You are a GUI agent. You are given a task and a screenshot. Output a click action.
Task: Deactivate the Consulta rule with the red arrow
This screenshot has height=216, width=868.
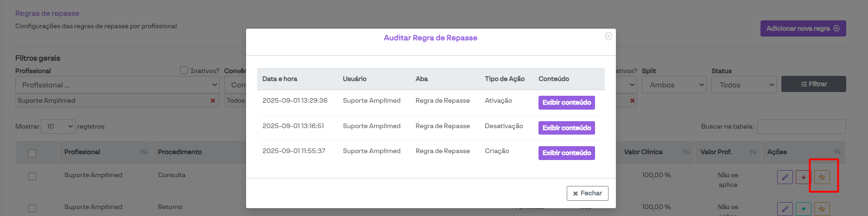(x=803, y=177)
